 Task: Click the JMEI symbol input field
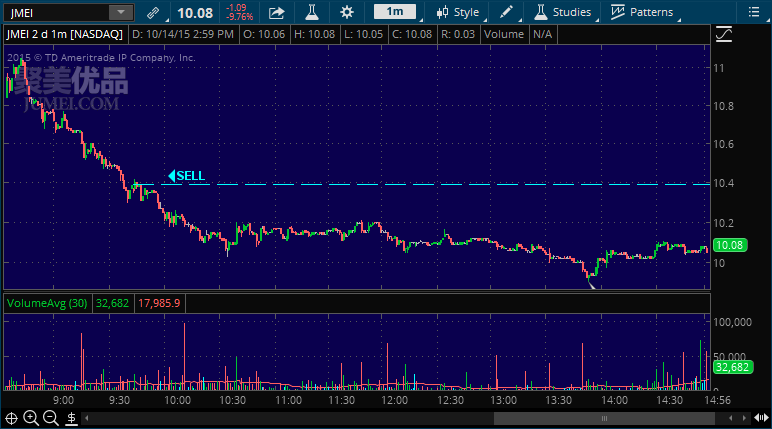click(57, 13)
